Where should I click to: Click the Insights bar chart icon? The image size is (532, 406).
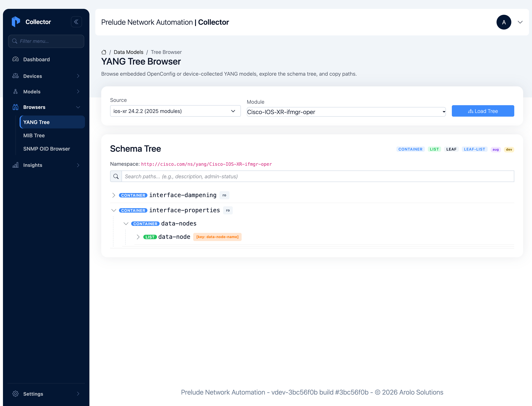16,165
